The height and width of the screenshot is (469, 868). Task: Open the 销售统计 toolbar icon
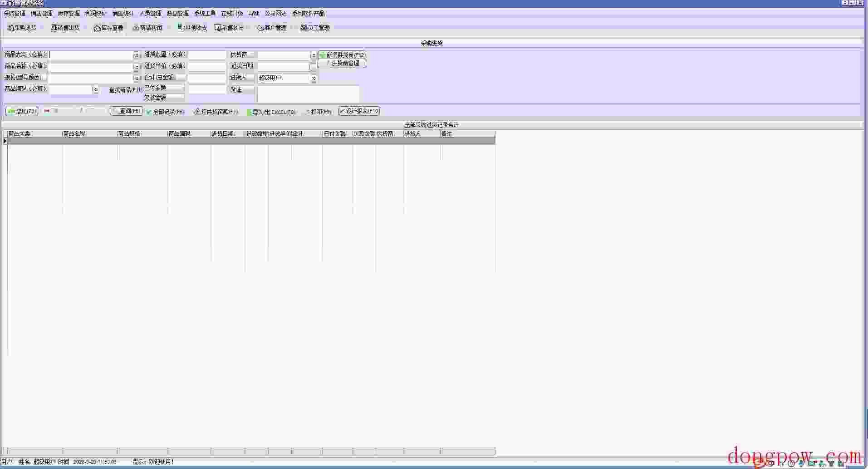point(229,28)
